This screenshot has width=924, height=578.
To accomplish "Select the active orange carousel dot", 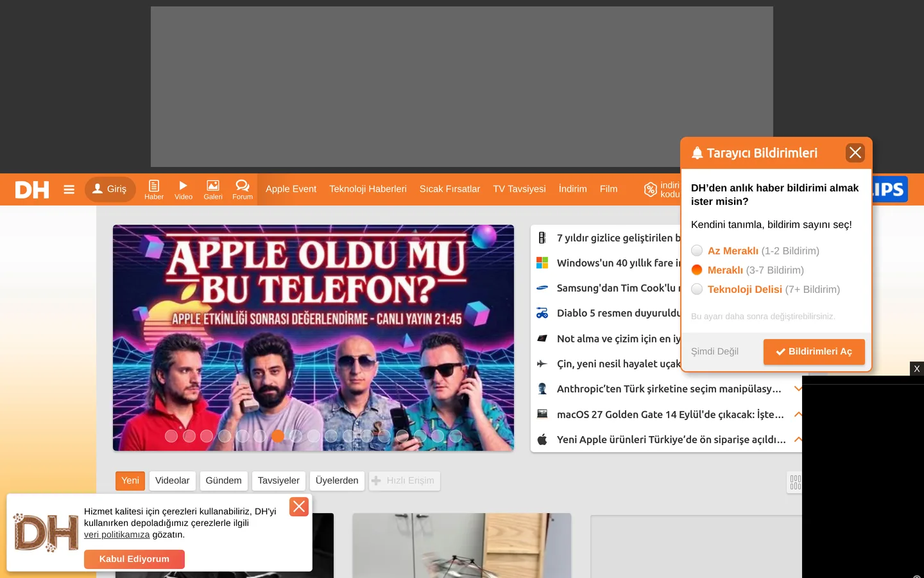I will click(278, 436).
